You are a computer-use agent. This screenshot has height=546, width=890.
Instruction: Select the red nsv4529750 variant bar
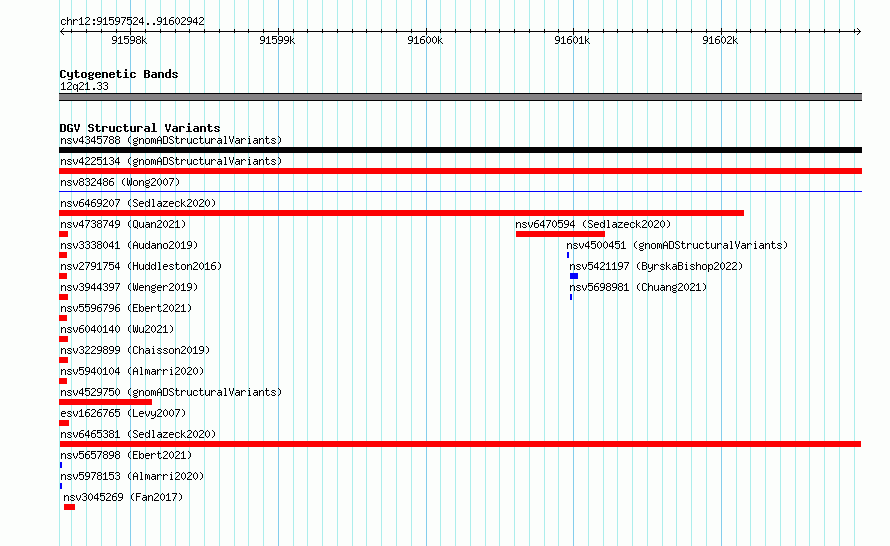(106, 402)
